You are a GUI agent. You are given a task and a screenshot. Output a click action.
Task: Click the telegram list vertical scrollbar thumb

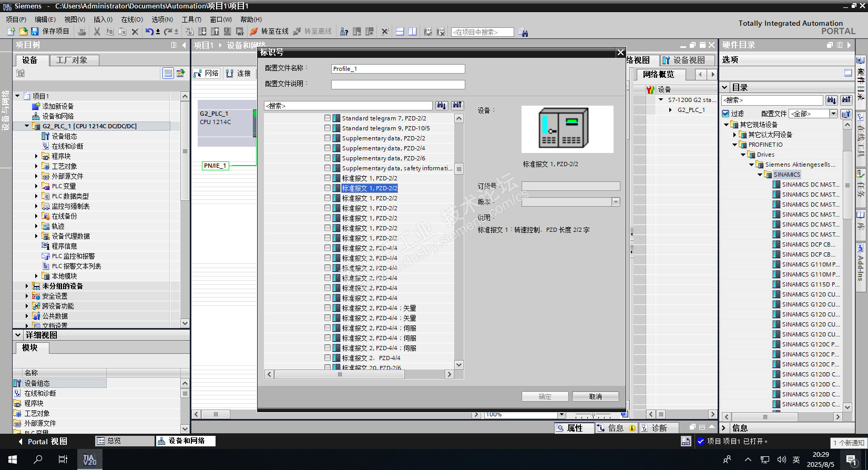tap(459, 169)
